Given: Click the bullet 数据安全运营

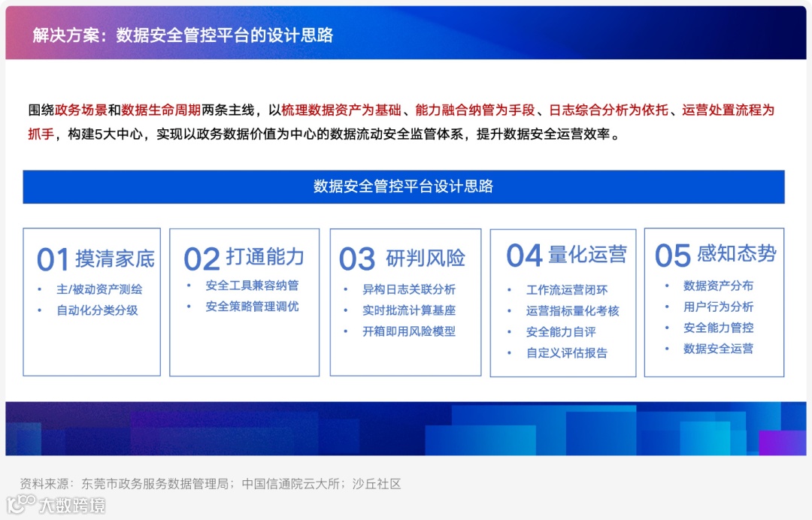Looking at the screenshot, I should 718,349.
